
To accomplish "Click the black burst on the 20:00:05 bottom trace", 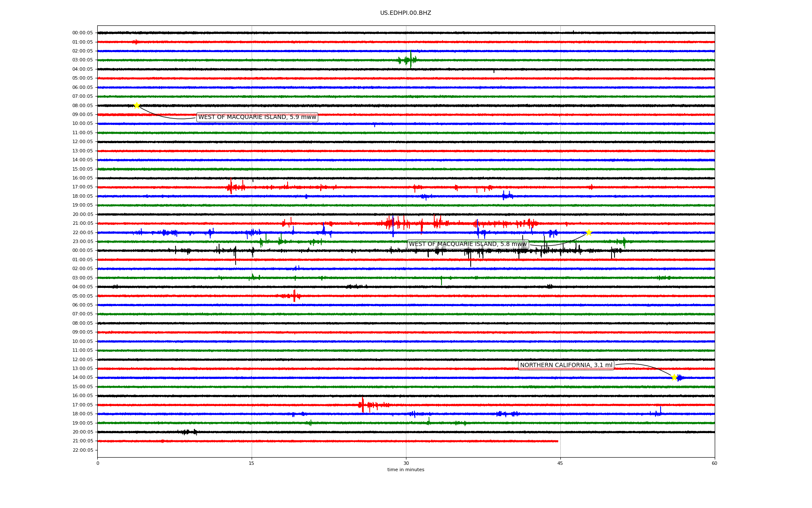I will point(188,432).
